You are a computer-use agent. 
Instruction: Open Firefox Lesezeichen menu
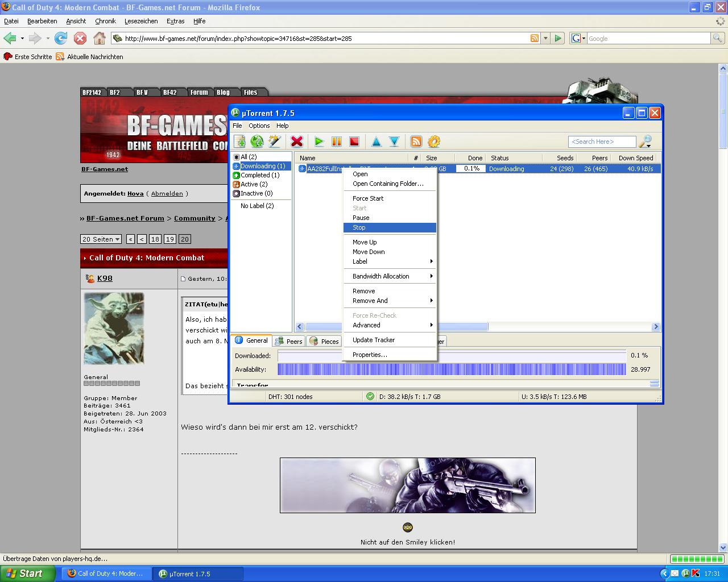[x=141, y=21]
